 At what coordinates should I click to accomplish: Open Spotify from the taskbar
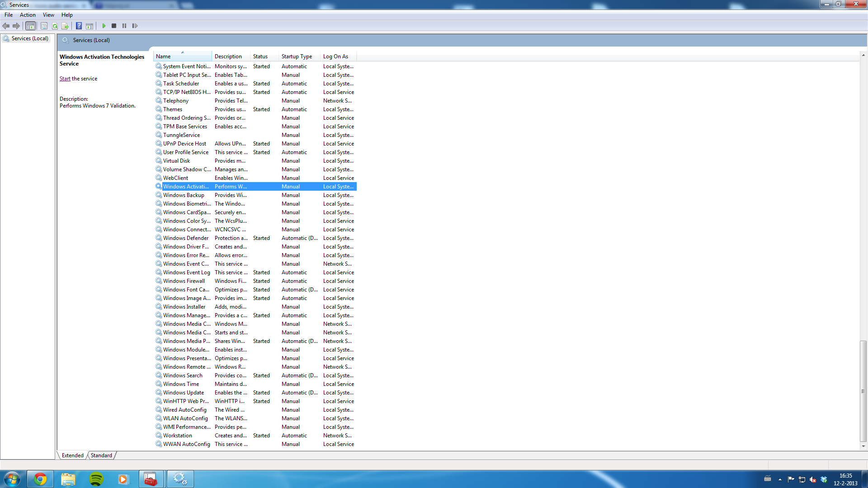pos(96,479)
